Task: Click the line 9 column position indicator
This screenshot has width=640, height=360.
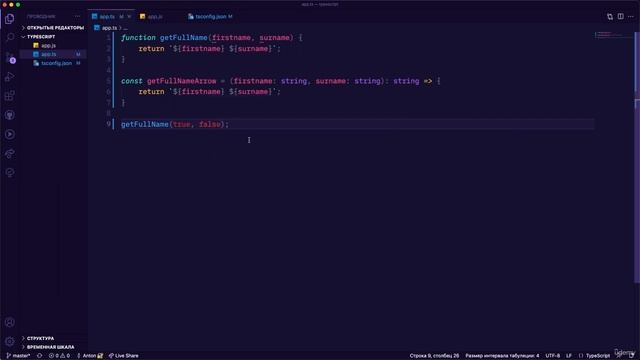Action: coord(434,356)
